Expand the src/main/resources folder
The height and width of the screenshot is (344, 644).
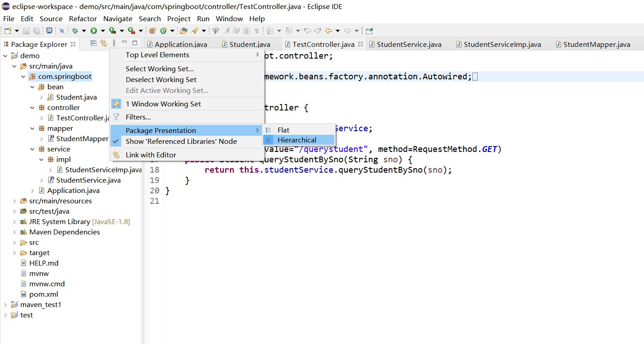tap(14, 201)
